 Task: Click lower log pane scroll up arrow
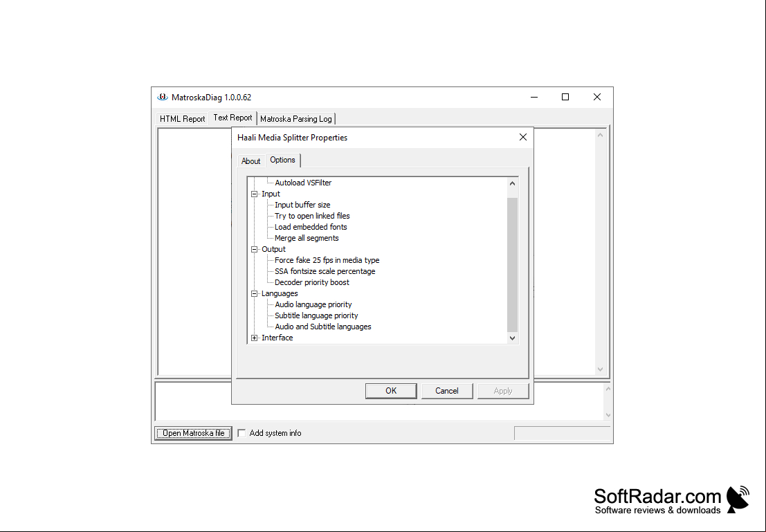click(608, 389)
